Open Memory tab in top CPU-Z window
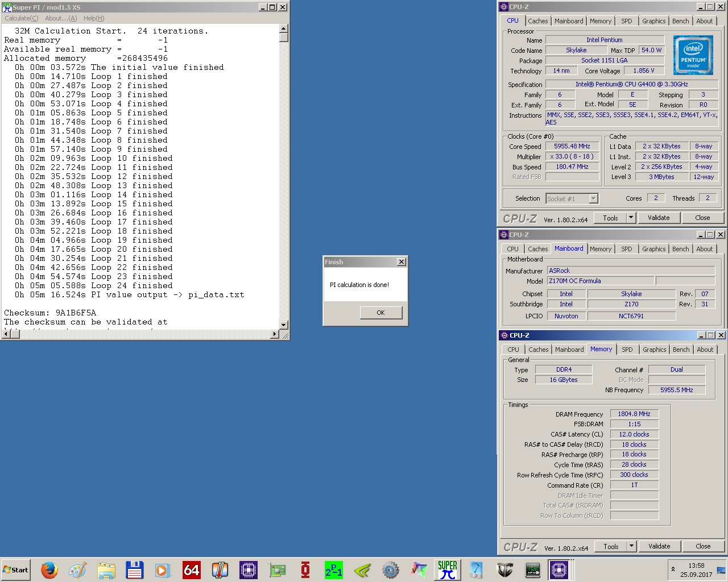The image size is (728, 582). 601,21
